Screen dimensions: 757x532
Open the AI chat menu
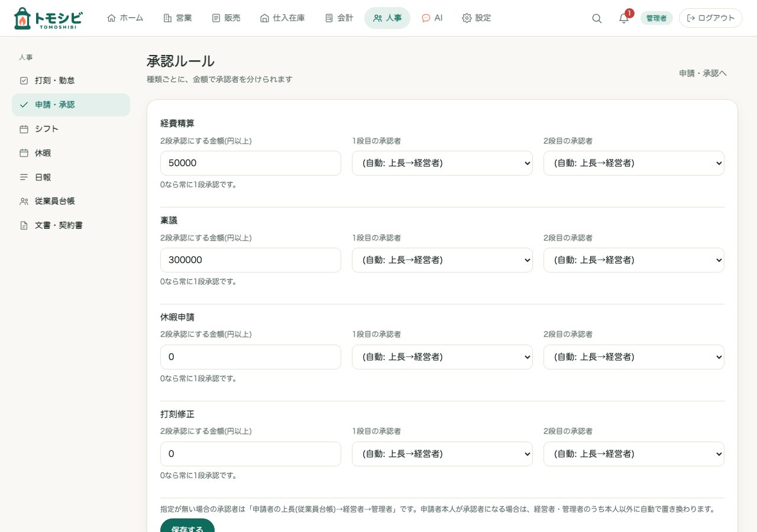(x=432, y=18)
